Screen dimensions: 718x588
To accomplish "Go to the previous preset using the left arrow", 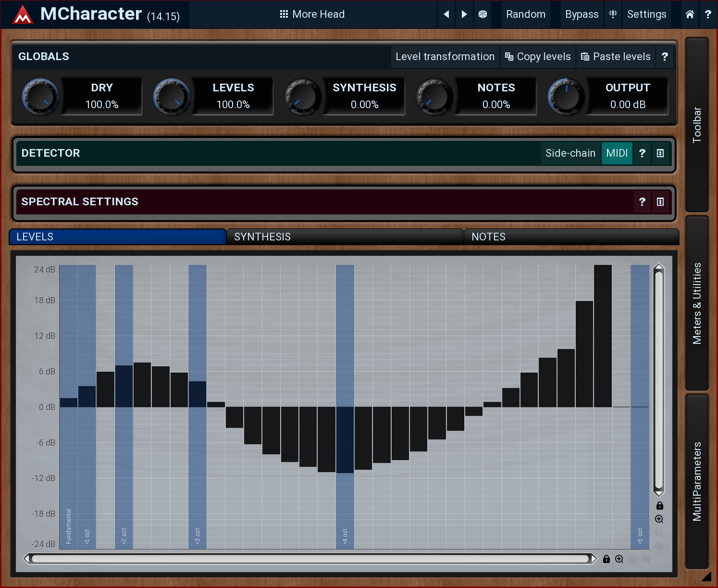I will point(446,14).
